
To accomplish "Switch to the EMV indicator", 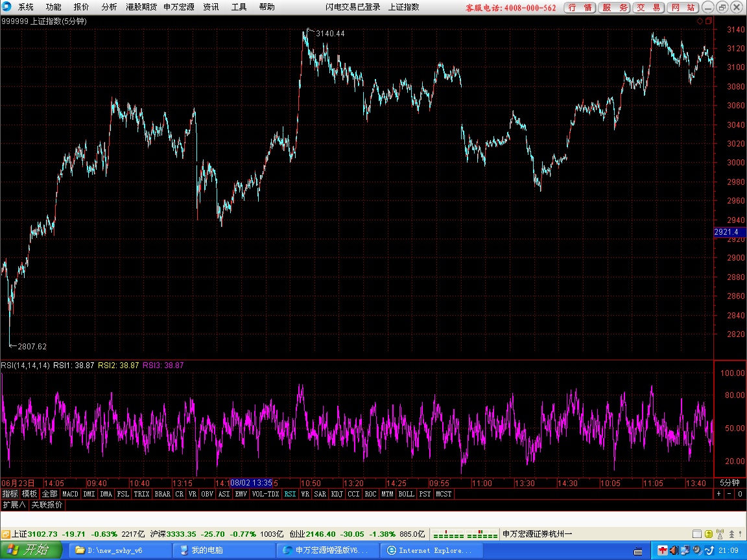I will pos(241,494).
